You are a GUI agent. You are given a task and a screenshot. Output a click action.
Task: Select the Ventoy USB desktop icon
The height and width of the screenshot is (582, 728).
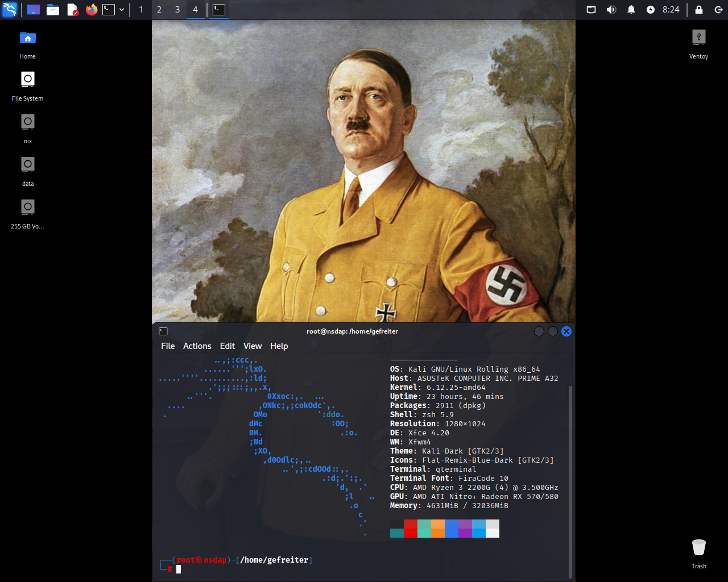pos(698,44)
